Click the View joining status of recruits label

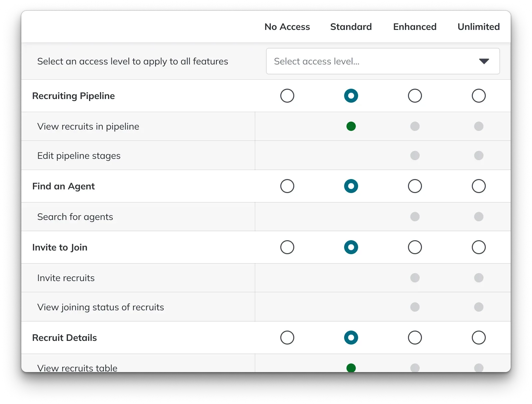pyautogui.click(x=101, y=307)
